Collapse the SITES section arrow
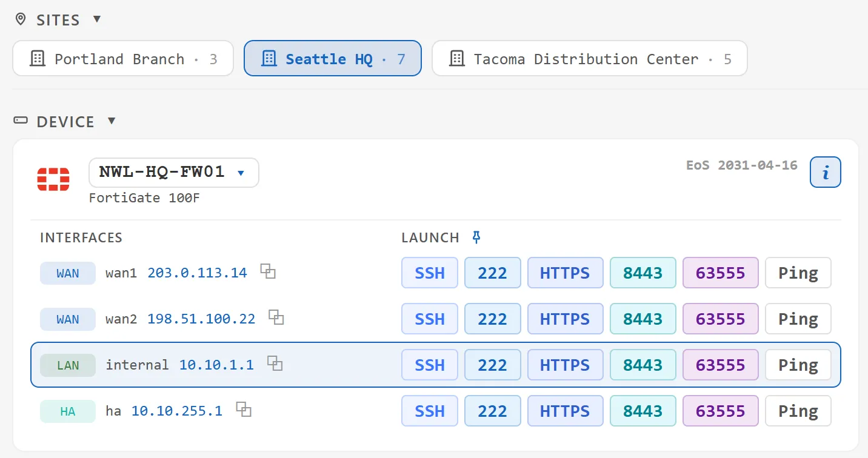The image size is (868, 458). (97, 19)
